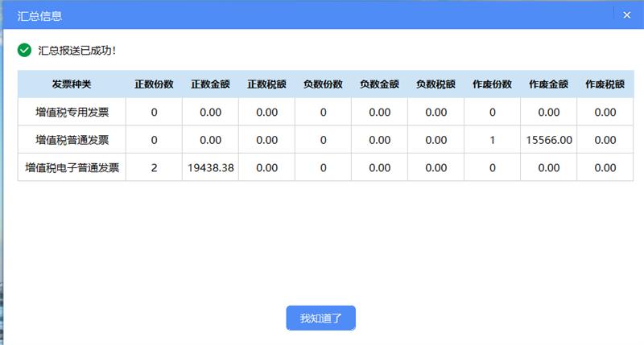Select the 增值税电子普通发票 row label
This screenshot has width=644, height=345.
[72, 168]
